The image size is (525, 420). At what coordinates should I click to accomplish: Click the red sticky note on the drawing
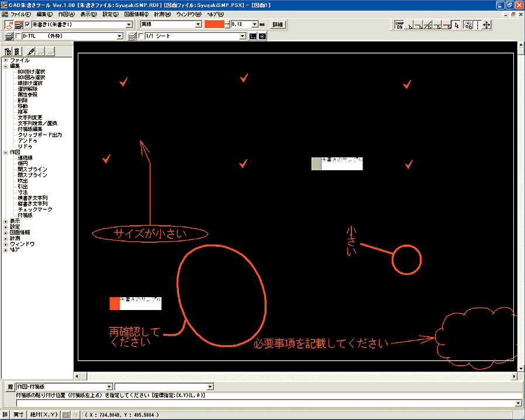pyautogui.click(x=135, y=304)
